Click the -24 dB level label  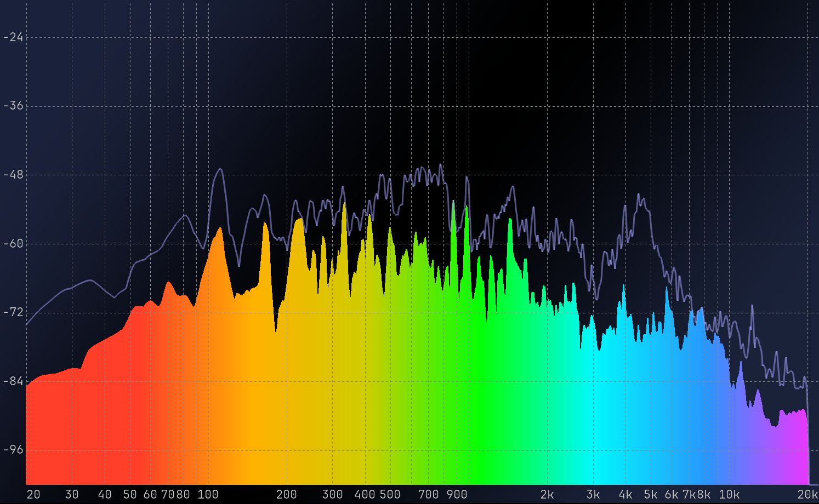click(x=13, y=37)
